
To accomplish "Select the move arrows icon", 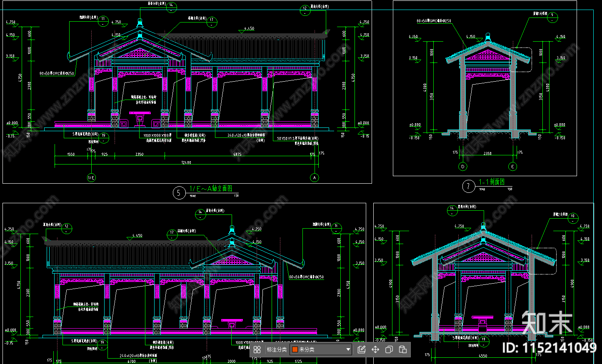I will point(375,349).
